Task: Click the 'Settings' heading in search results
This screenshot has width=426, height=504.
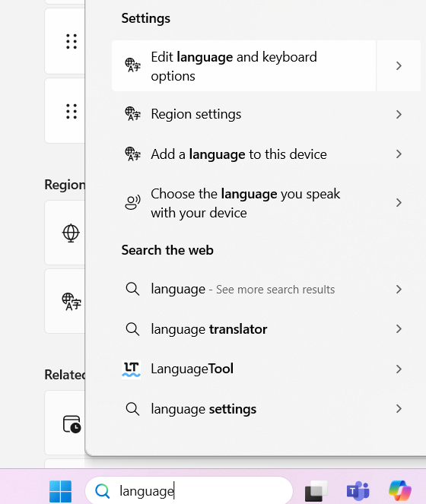Action: point(146,18)
